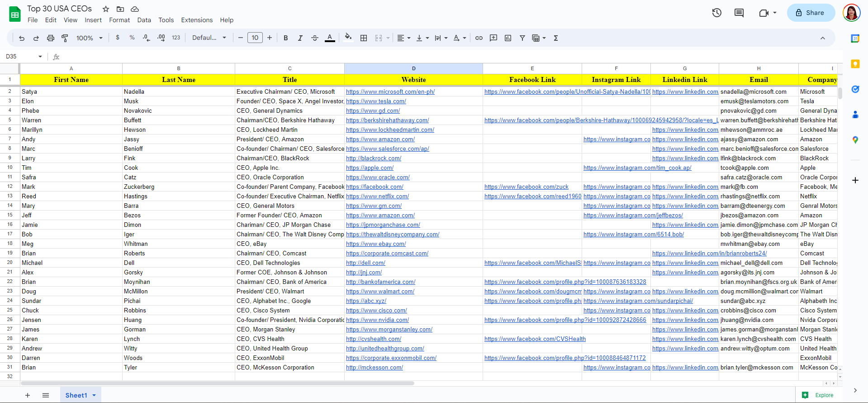Check the cloud document status icon
The image size is (868, 403).
point(135,9)
